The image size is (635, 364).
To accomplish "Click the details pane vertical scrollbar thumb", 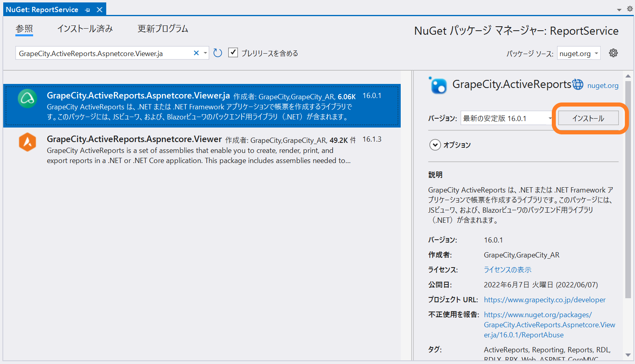I will click(x=628, y=189).
